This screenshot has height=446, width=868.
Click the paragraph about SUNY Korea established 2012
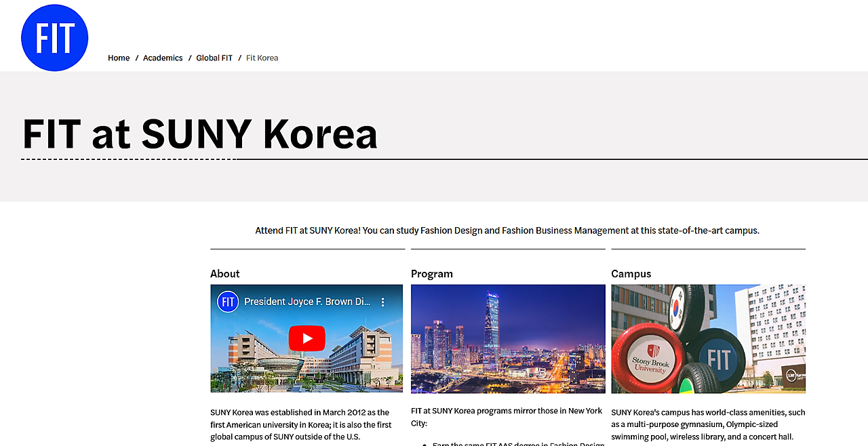pyautogui.click(x=301, y=424)
